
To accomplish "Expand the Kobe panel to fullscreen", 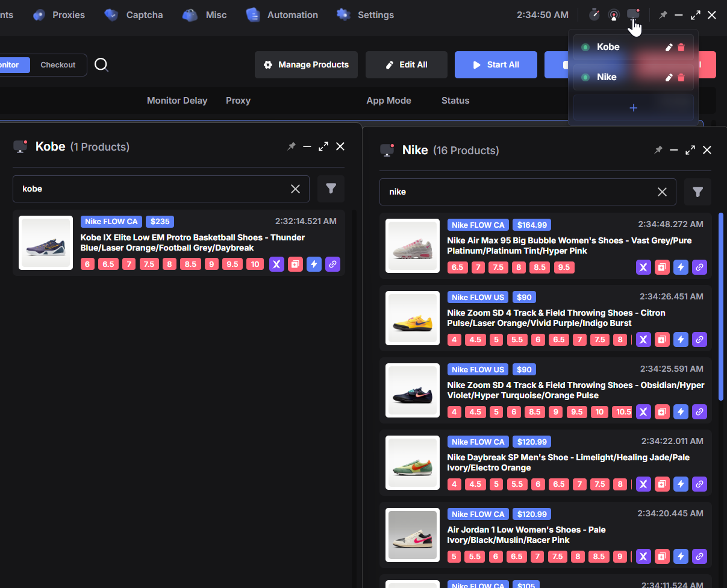I will tap(323, 146).
